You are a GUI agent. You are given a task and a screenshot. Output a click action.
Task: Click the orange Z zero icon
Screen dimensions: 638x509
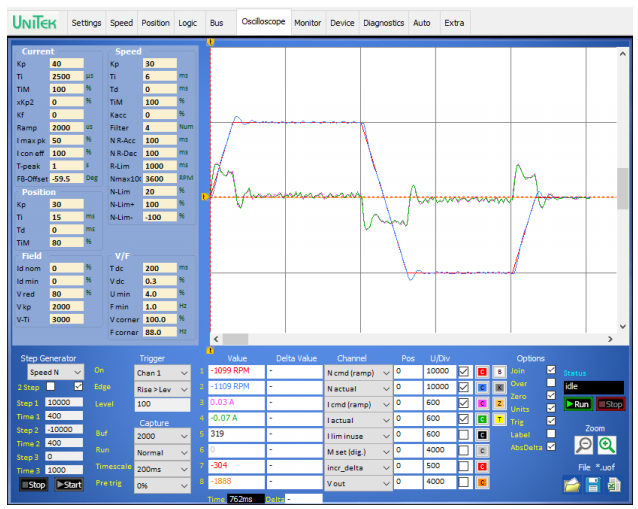pos(499,403)
